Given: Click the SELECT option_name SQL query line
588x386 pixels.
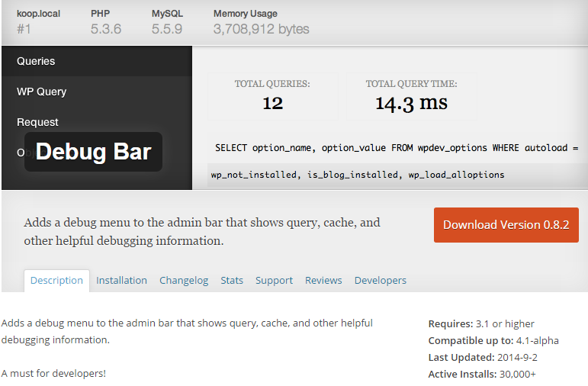Looking at the screenshot, I should click(x=397, y=148).
